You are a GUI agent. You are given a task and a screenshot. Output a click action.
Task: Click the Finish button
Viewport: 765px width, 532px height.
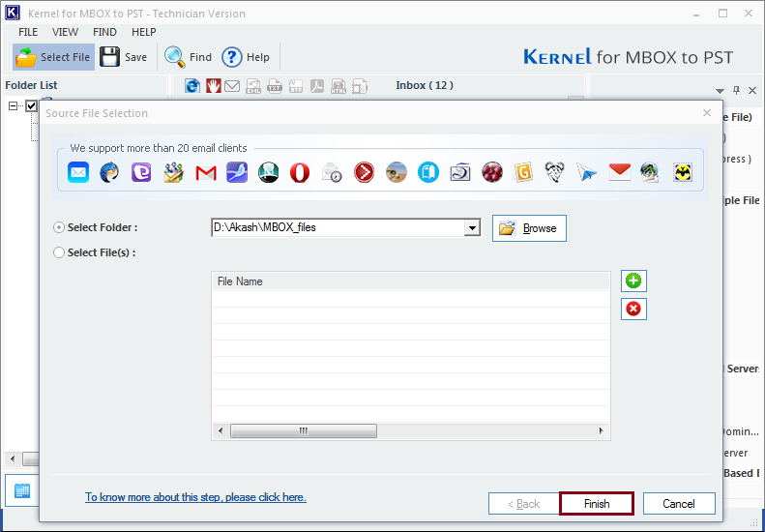597,504
